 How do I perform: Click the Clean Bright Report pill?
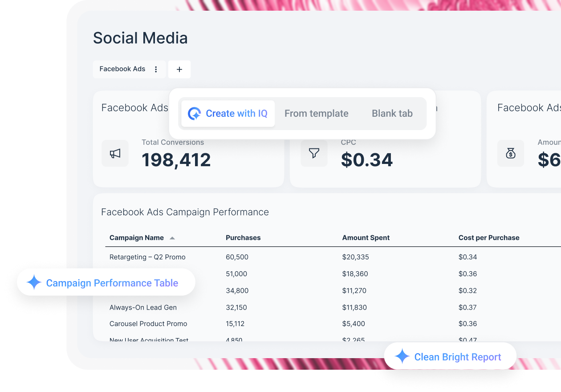tap(450, 356)
